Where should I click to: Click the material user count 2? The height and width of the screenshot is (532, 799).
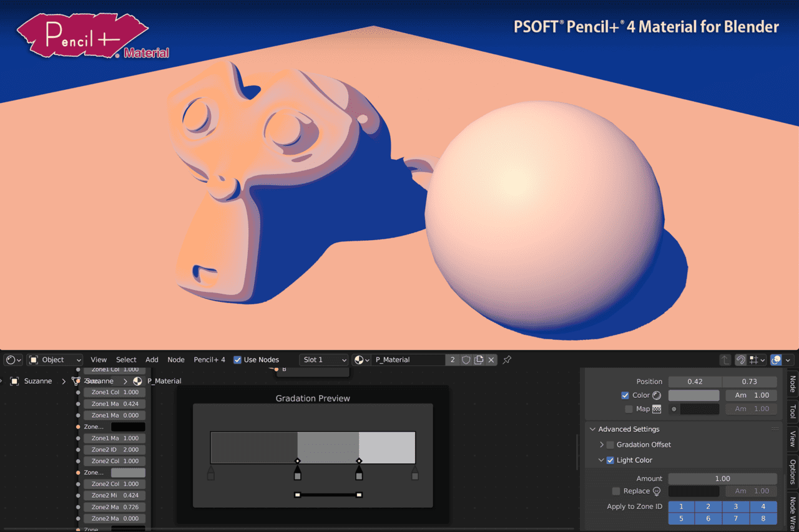453,360
